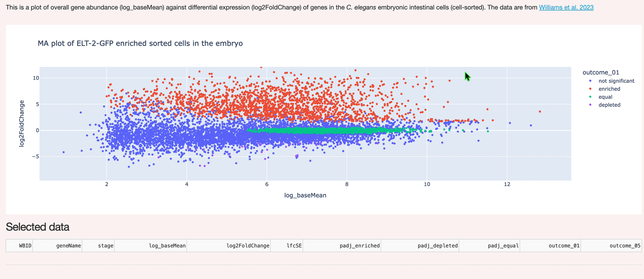Click the log_baseMean x-axis title below the plot
Image resolution: width=644 pixels, height=279 pixels.
click(x=305, y=195)
